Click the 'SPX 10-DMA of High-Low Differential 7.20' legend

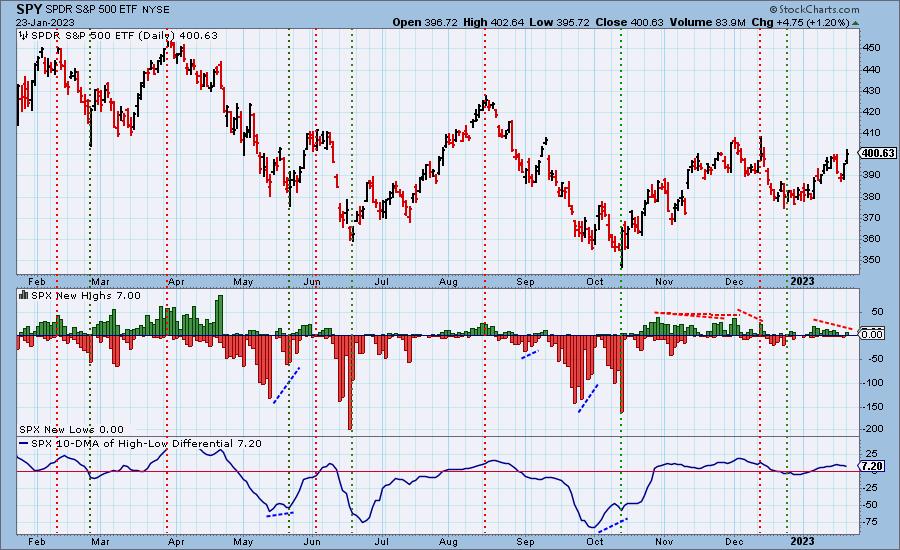click(146, 444)
